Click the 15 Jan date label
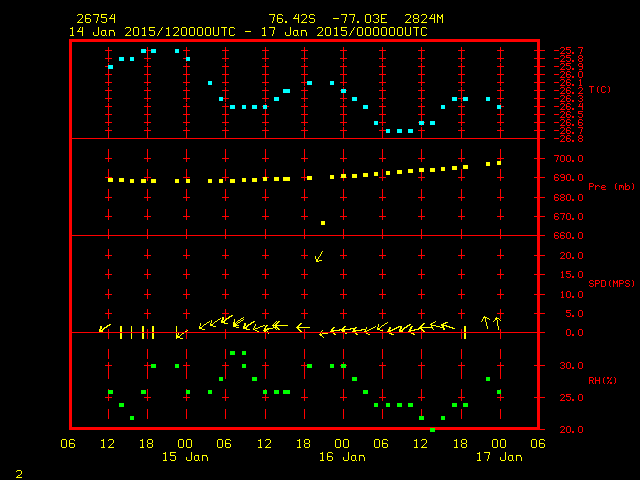 (x=185, y=457)
